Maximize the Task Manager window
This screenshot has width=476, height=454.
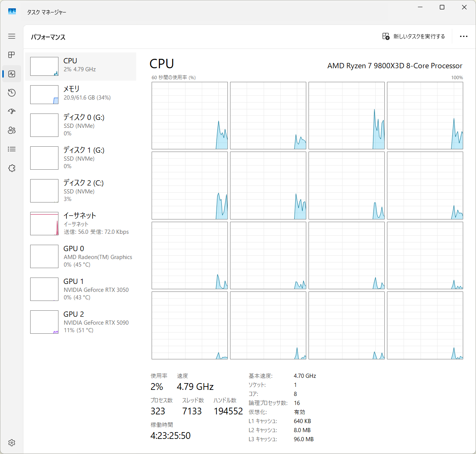point(442,8)
